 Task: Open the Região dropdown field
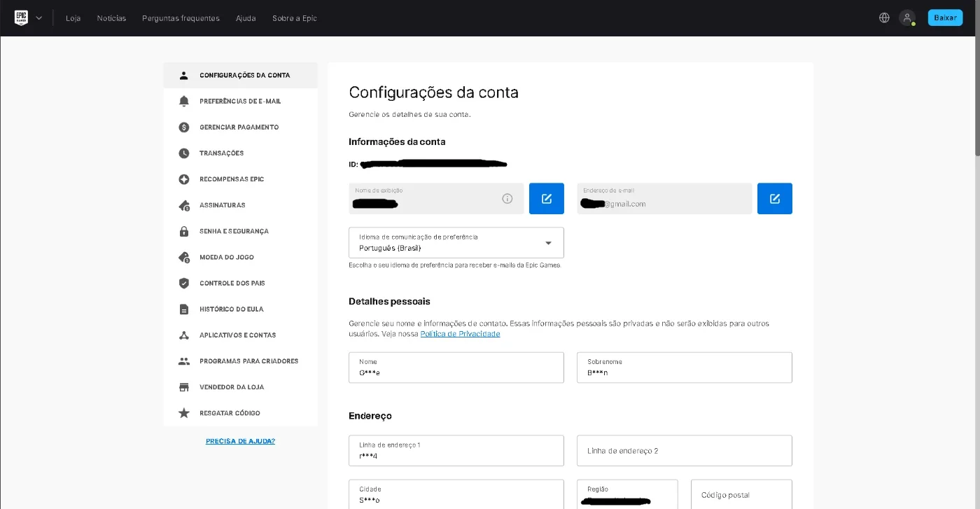pos(627,494)
